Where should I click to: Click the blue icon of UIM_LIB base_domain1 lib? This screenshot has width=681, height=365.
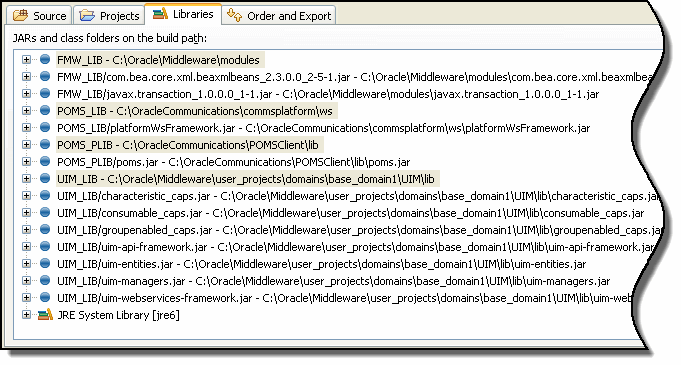pyautogui.click(x=45, y=178)
